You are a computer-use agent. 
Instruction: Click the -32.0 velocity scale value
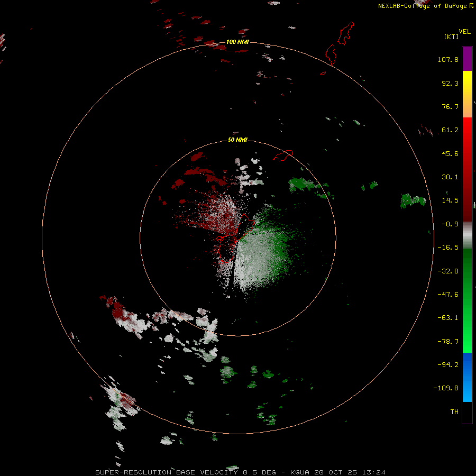448,271
